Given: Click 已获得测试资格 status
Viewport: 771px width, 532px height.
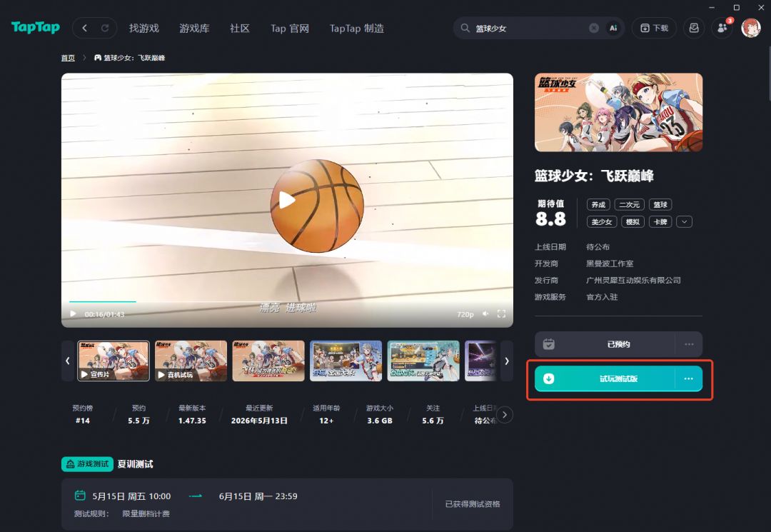Looking at the screenshot, I should click(x=473, y=504).
